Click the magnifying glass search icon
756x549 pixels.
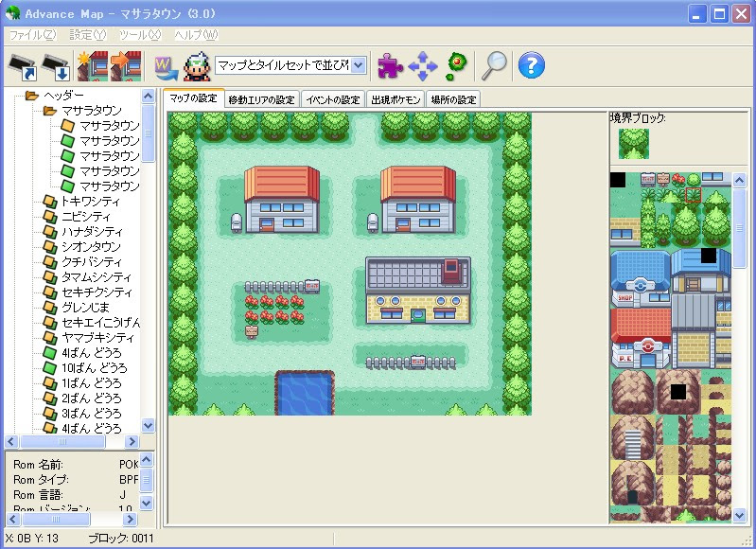click(494, 65)
